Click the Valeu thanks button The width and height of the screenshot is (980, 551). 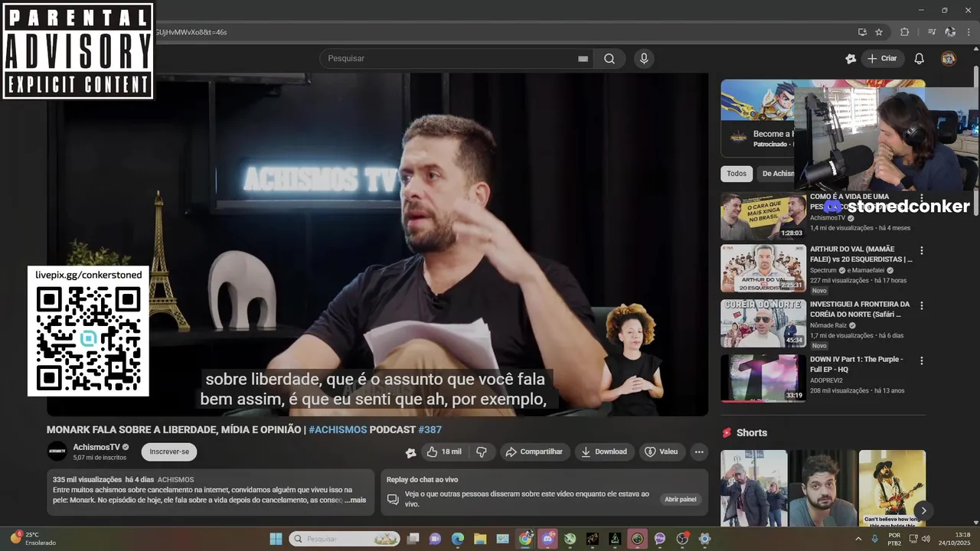[661, 452]
